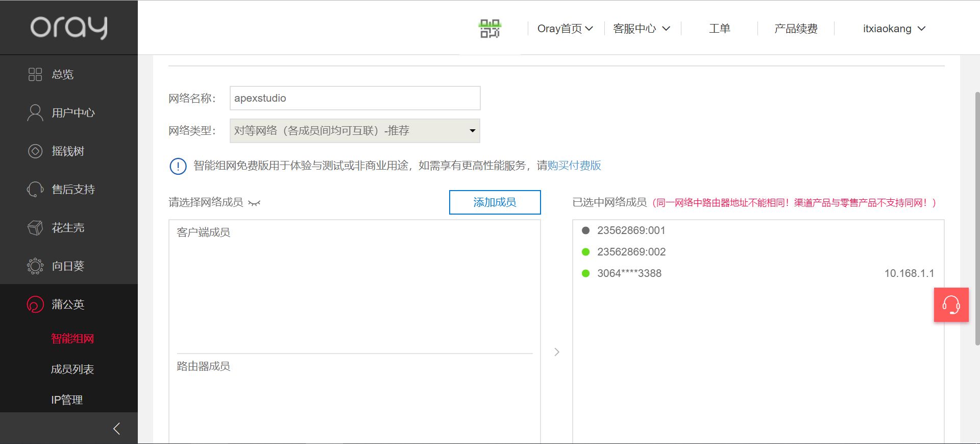Click the 向日葵 sunflower icon
The width and height of the screenshot is (980, 444).
35,266
